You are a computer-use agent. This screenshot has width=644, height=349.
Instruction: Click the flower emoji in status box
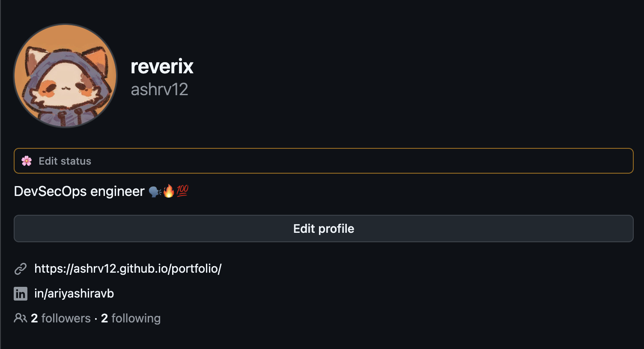[x=27, y=161]
